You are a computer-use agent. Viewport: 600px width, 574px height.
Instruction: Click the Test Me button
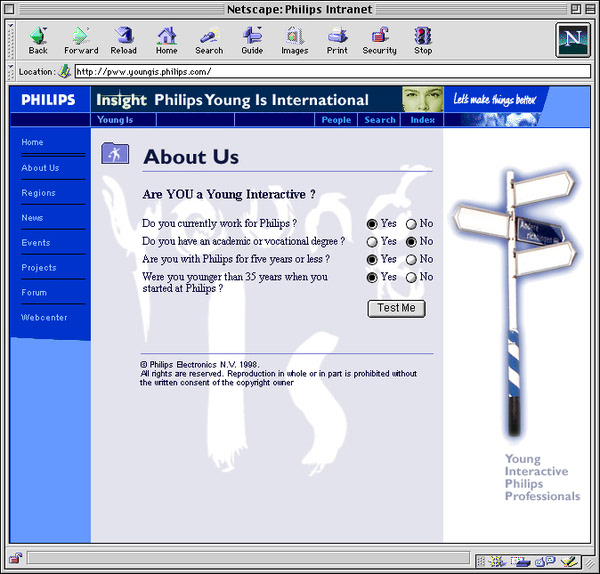(x=396, y=308)
